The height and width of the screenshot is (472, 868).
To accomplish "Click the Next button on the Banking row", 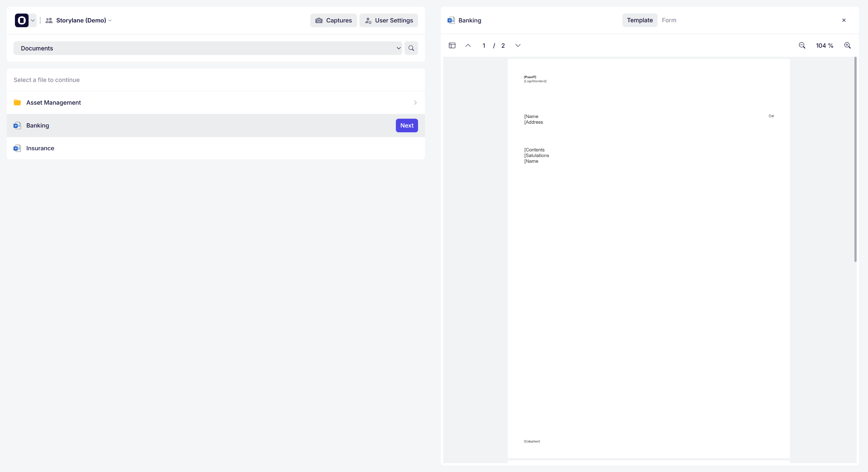I will [x=407, y=125].
